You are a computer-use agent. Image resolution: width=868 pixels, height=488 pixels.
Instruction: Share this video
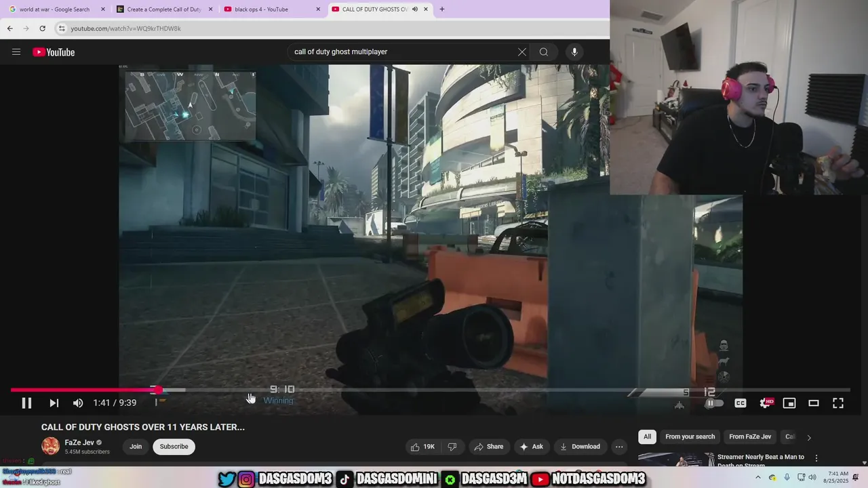coord(488,447)
